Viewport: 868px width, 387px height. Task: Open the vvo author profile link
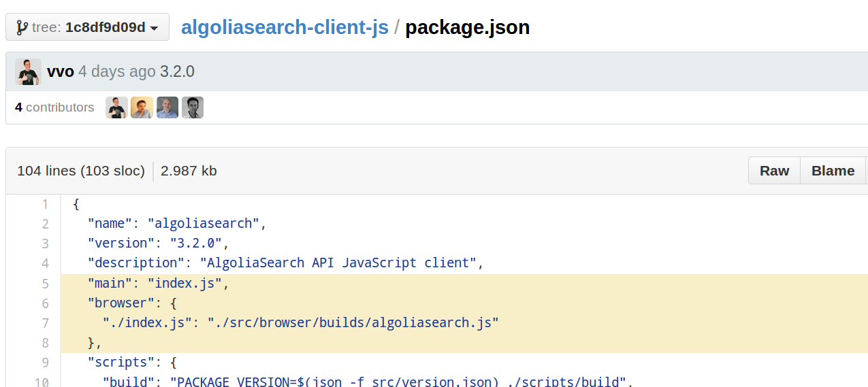pos(61,71)
